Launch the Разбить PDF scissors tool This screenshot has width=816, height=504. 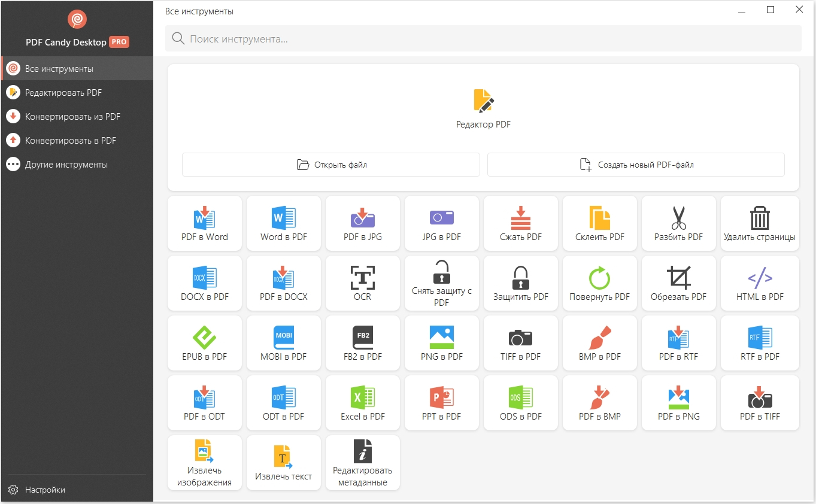[678, 223]
